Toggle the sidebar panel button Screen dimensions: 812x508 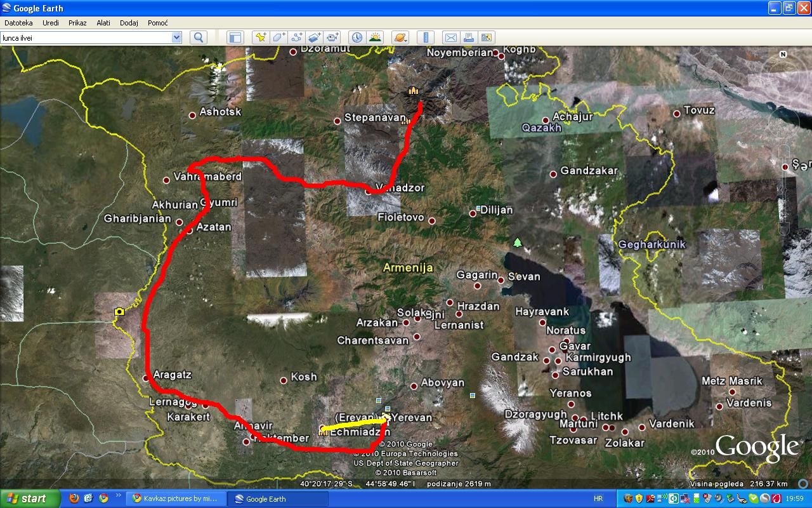[x=235, y=37]
